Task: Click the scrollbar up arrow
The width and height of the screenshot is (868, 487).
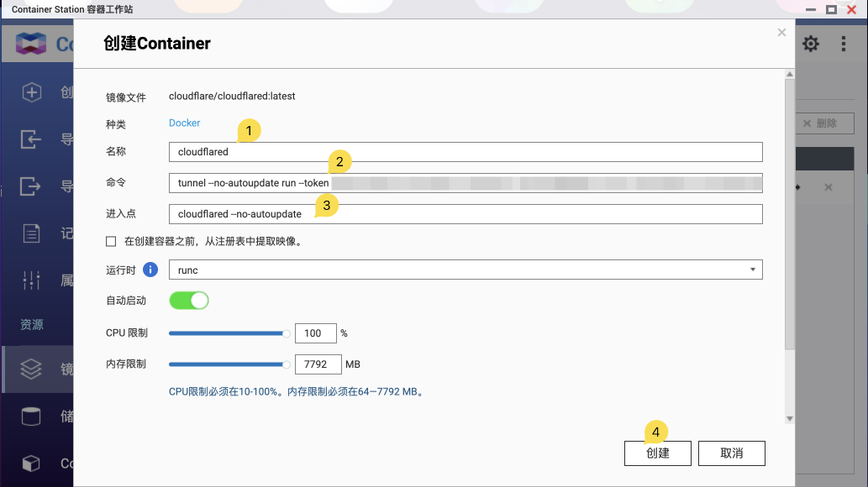Action: coord(790,74)
